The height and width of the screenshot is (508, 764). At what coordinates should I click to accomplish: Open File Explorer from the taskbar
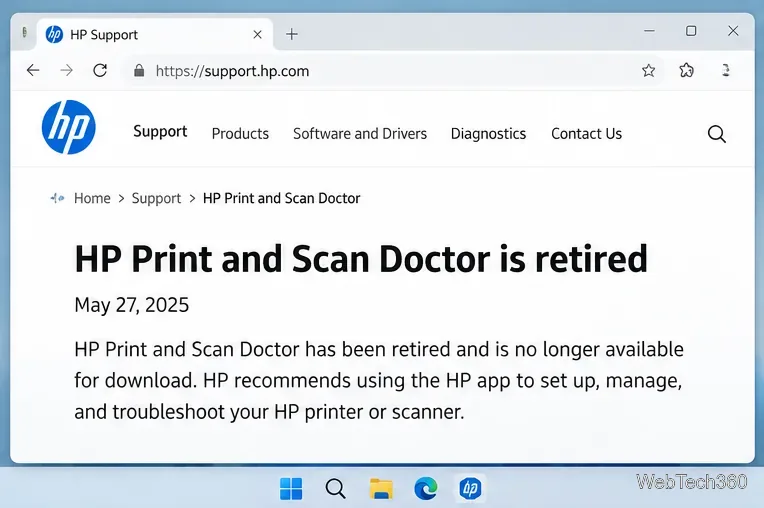coord(381,489)
